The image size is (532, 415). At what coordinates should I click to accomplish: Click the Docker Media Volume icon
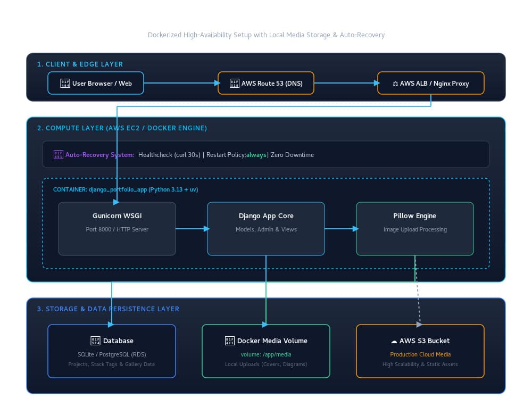230,341
